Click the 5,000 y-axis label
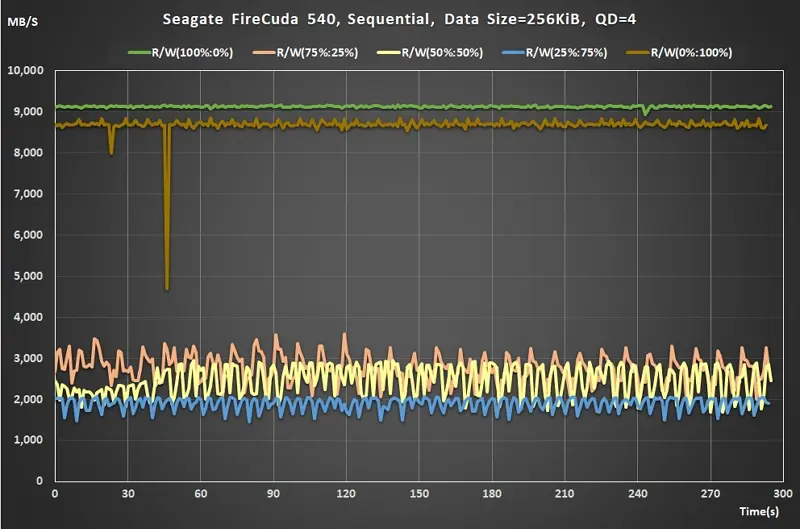The height and width of the screenshot is (529, 800). tap(29, 276)
